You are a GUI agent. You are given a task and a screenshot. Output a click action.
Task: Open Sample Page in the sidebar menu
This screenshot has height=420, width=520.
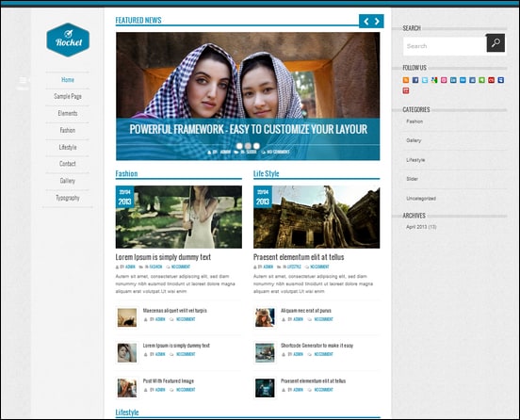point(68,96)
